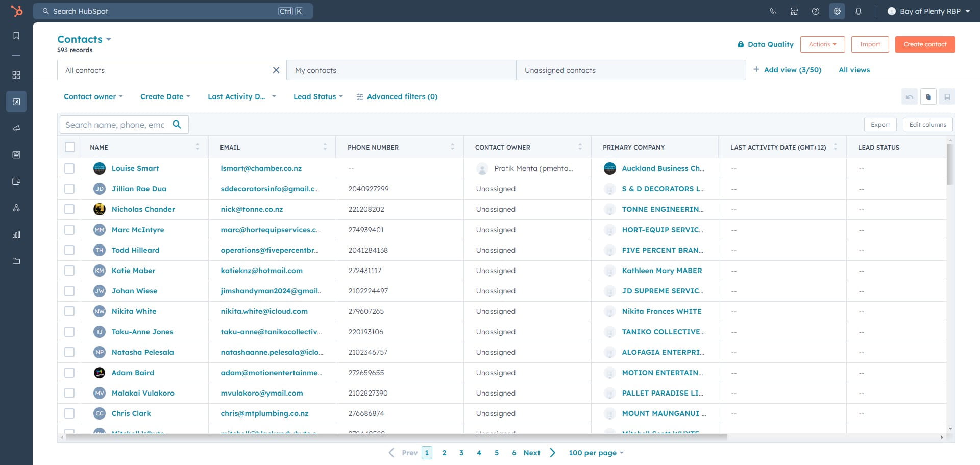The image size is (980, 465).
Task: Click the HubSpot sprocket logo
Action: (x=17, y=11)
